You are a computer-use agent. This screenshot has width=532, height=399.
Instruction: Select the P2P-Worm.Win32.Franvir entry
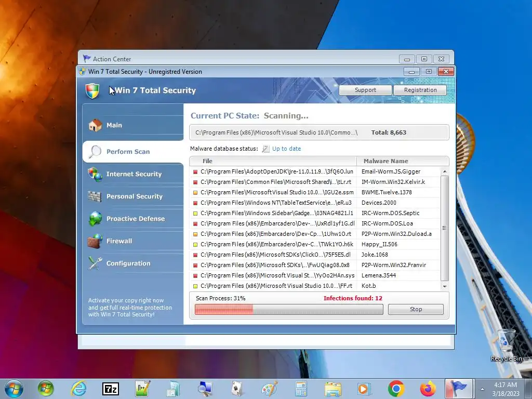pyautogui.click(x=315, y=265)
